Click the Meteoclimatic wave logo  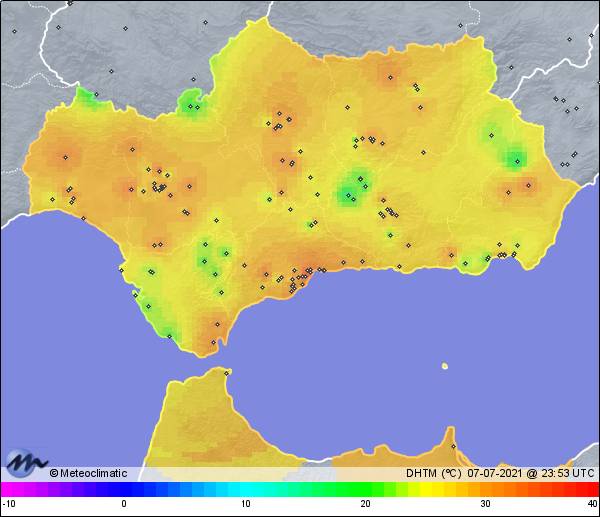(26, 463)
